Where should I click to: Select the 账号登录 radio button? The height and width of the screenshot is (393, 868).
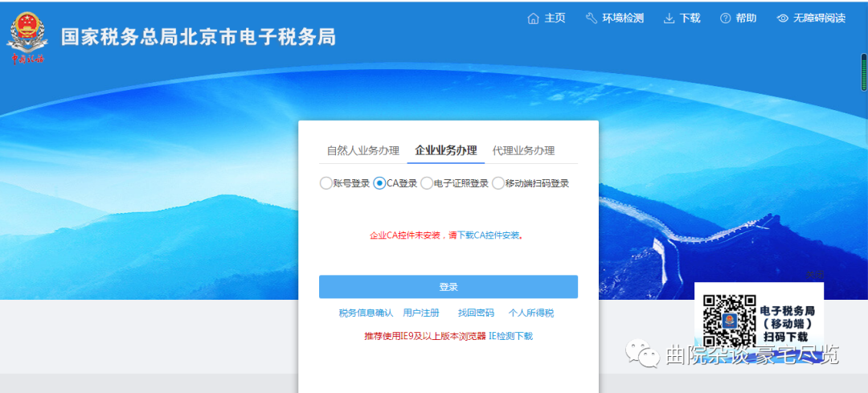325,183
